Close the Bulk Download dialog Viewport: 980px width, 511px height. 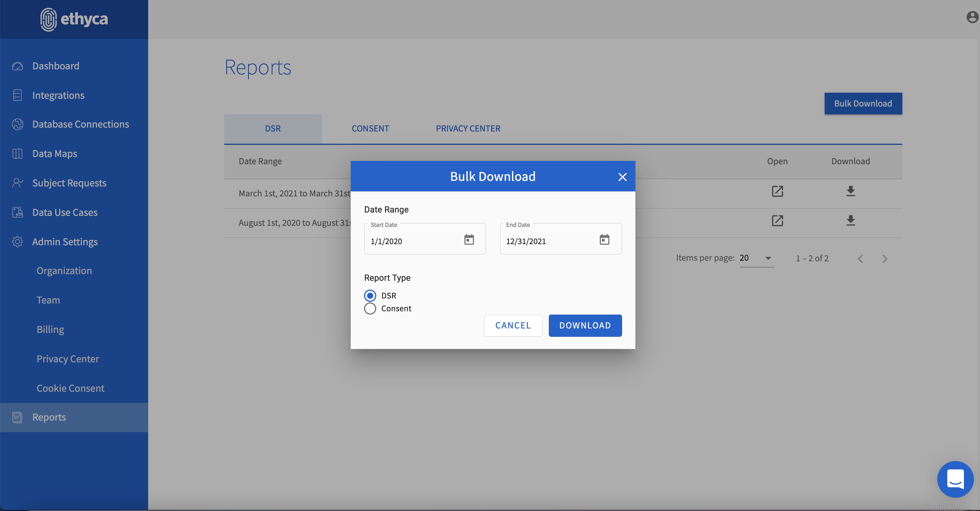click(x=622, y=177)
